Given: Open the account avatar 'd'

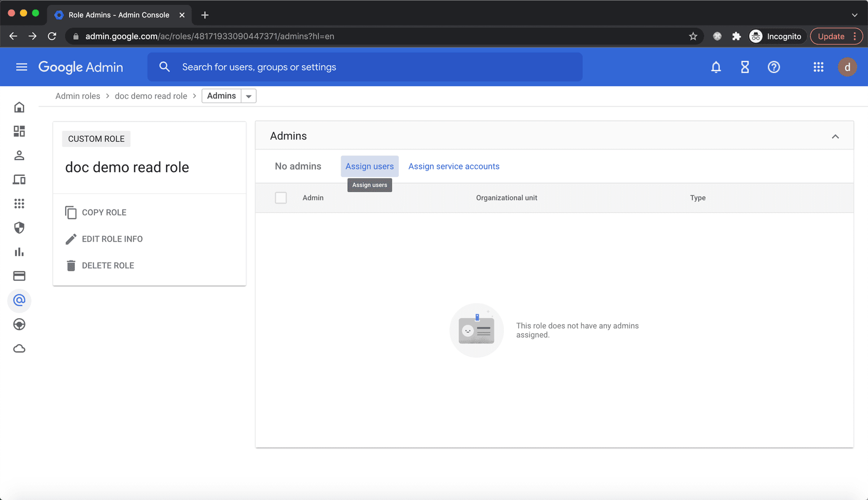Looking at the screenshot, I should tap(847, 67).
